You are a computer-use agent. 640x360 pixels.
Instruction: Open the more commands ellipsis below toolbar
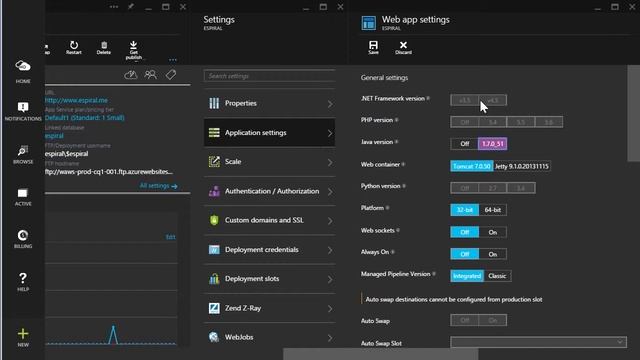coord(173,60)
